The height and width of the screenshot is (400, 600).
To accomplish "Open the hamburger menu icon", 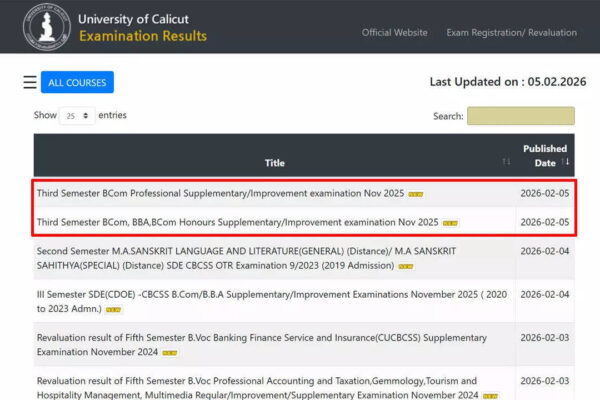I will [30, 82].
